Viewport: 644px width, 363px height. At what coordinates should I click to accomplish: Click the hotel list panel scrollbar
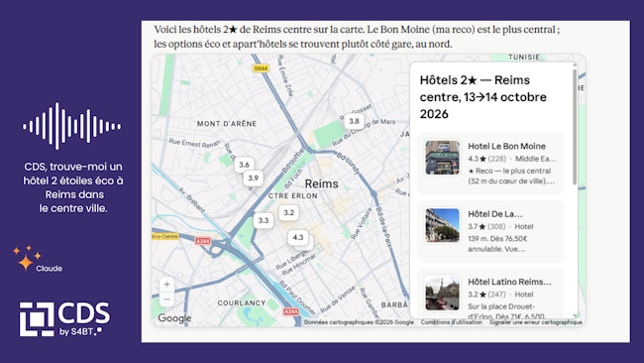tap(575, 127)
